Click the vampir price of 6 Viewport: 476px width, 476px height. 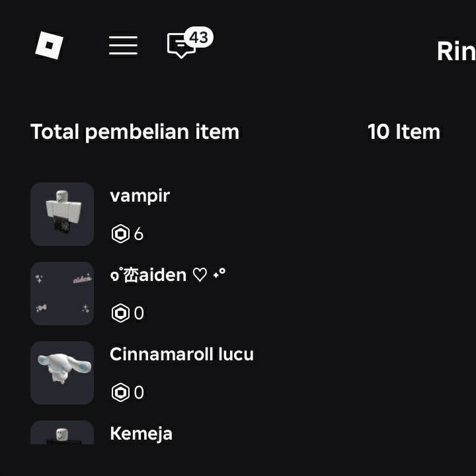(139, 234)
